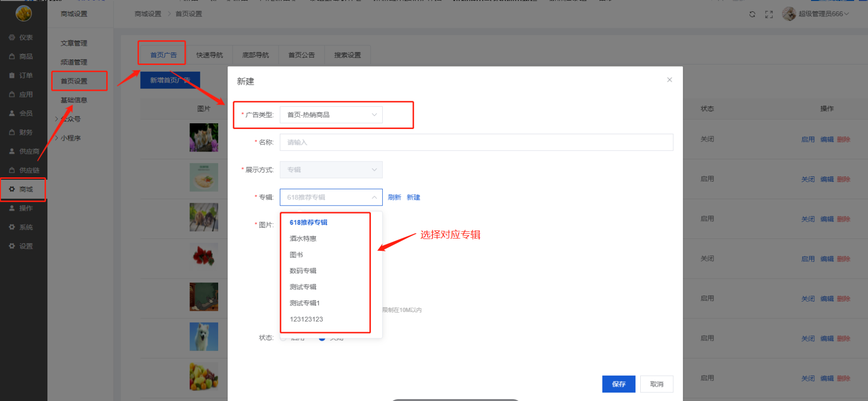The width and height of the screenshot is (868, 401).
Task: Choose 酒水特惠 from the album list
Action: coord(303,238)
